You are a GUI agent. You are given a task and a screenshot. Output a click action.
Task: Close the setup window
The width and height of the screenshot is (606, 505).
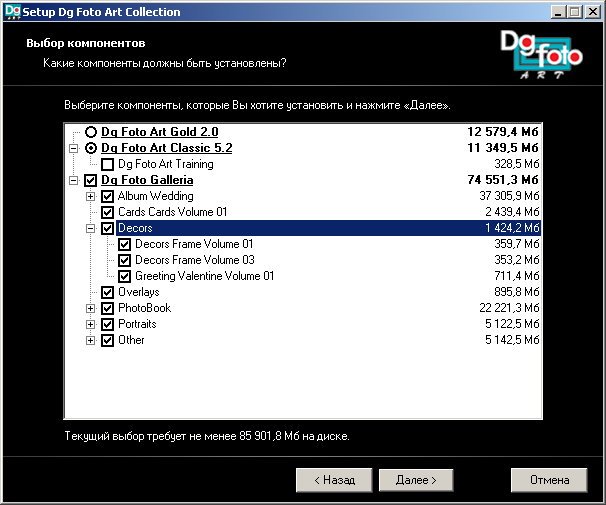tap(592, 12)
